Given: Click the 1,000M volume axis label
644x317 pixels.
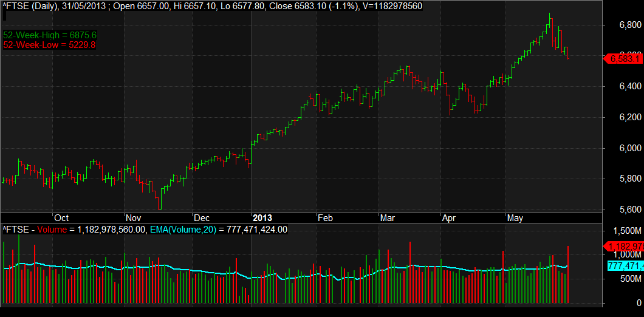Looking at the screenshot, I should point(626,256).
